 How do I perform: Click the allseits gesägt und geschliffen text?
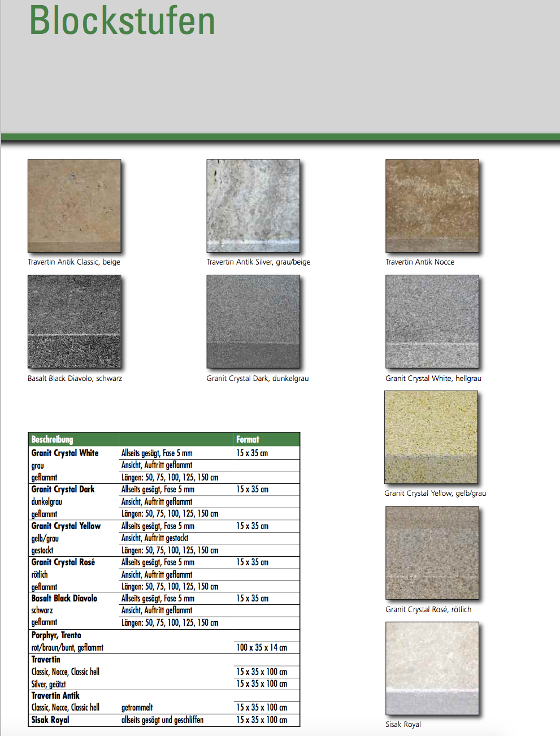(x=162, y=720)
